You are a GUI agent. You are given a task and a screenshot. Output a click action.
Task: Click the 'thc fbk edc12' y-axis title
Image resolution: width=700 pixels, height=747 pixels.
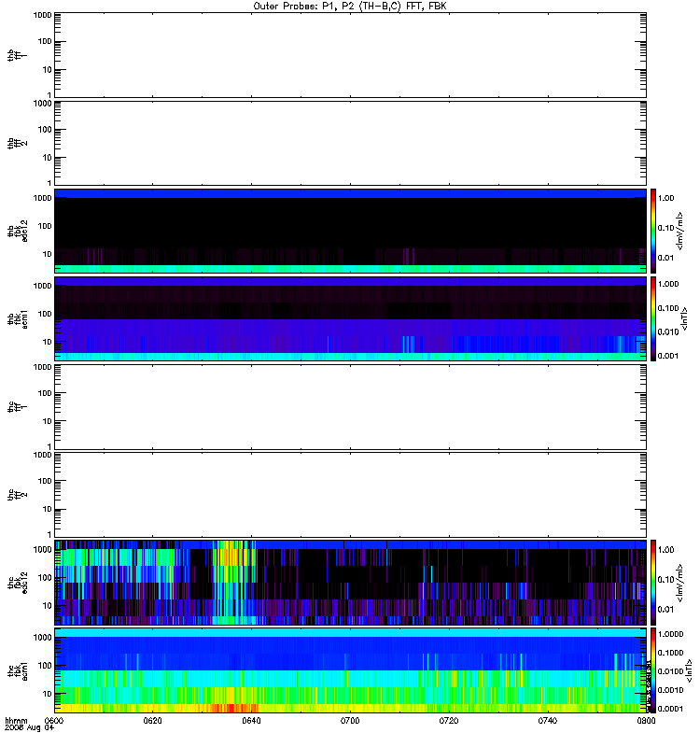pyautogui.click(x=17, y=583)
